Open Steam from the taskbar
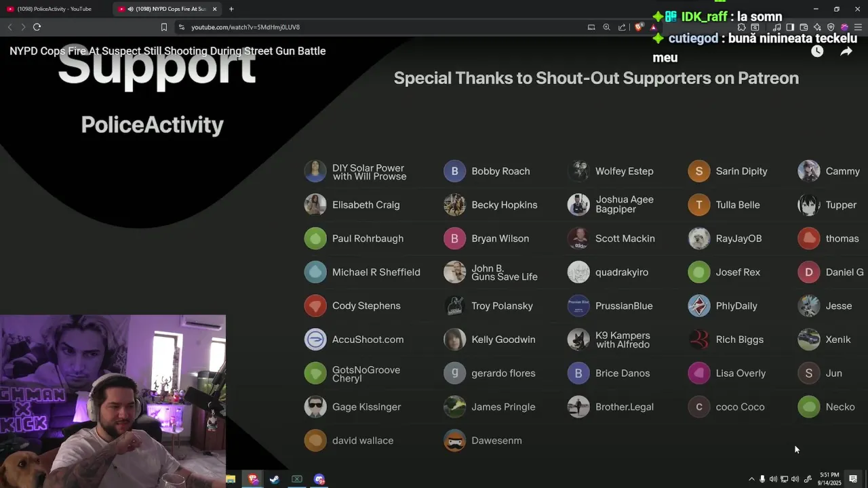Screen dimensions: 868x488 pos(275,479)
